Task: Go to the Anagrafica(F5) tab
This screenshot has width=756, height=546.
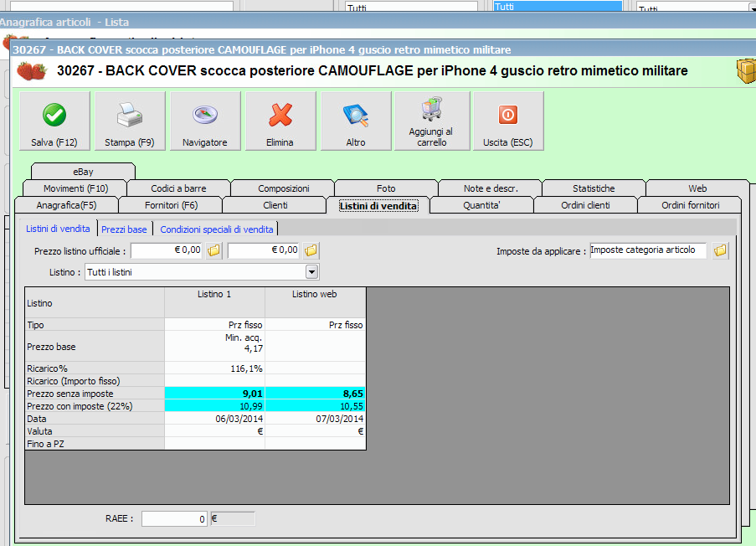Action: 66,205
